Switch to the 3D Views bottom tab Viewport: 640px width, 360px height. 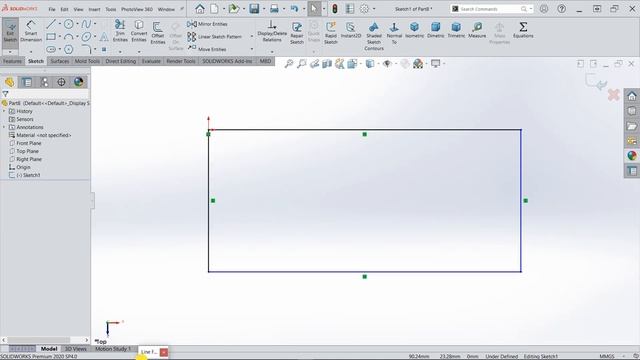[x=76, y=349]
